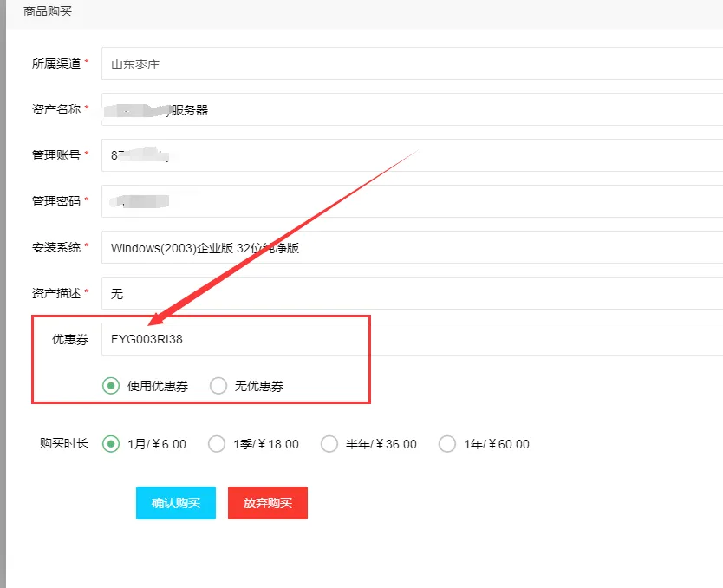Choose the 半年/¥36.00 purchase duration
This screenshot has width=723, height=588.
[329, 444]
